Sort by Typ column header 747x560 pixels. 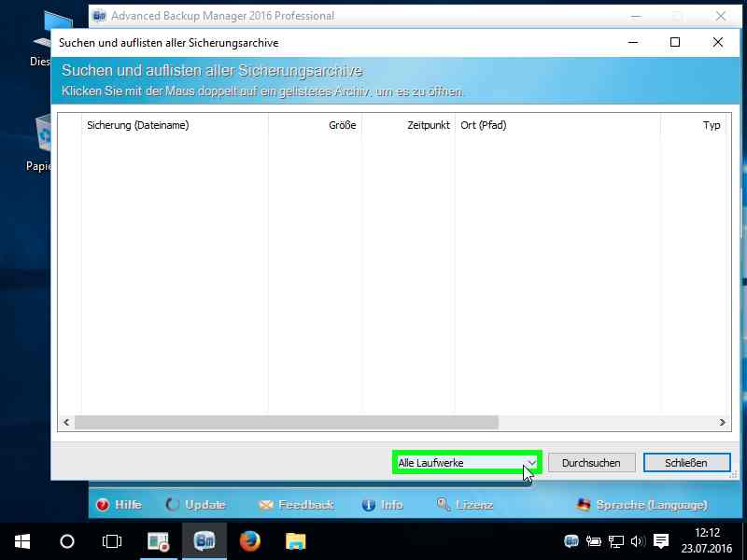tap(693, 125)
